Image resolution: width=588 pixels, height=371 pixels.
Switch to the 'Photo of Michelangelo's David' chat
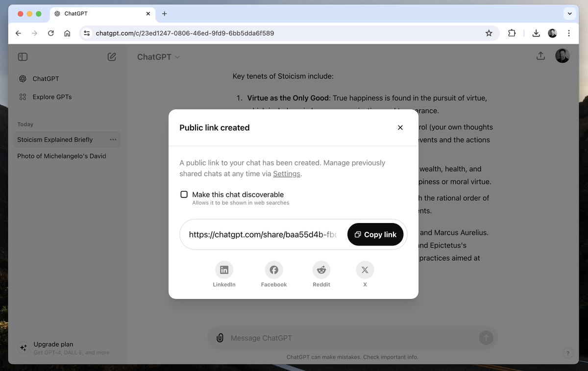[61, 156]
